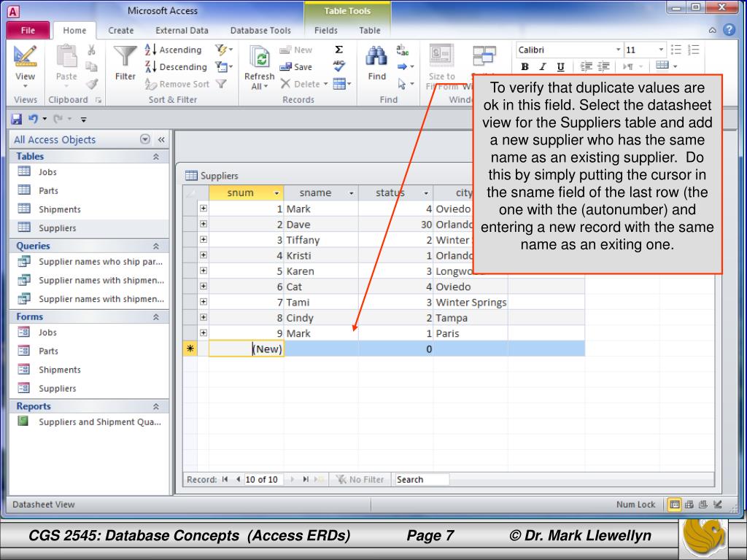Go to first record navigation button

[225, 480]
